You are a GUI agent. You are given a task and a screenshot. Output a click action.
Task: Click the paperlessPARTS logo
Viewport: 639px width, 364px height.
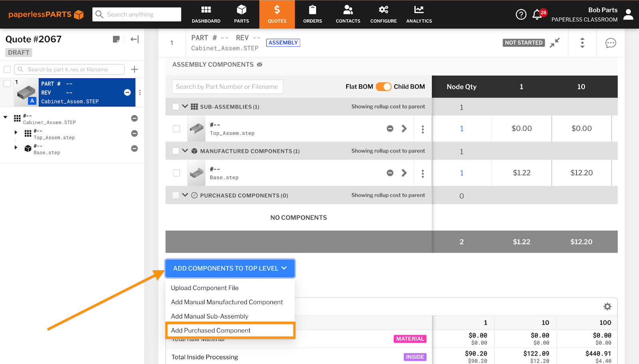pyautogui.click(x=46, y=14)
